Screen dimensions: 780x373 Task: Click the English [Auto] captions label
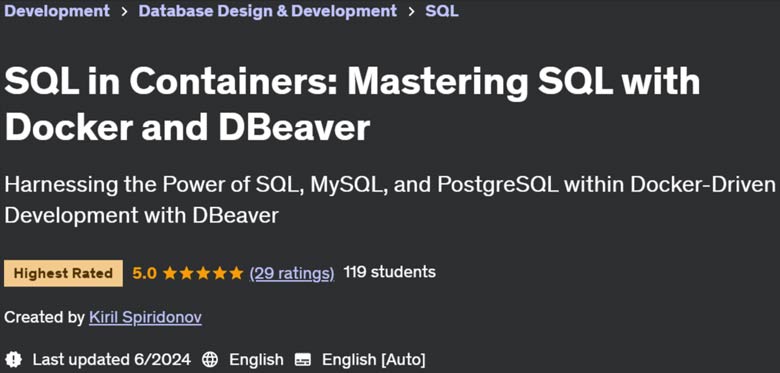click(x=374, y=359)
